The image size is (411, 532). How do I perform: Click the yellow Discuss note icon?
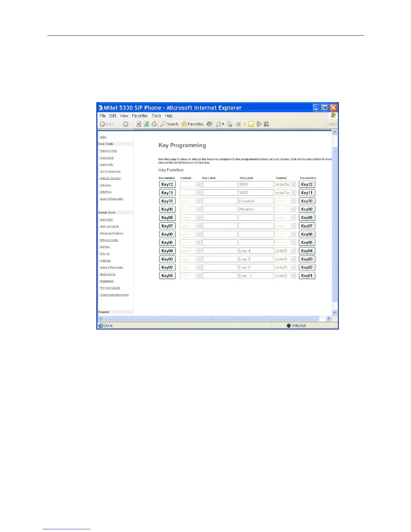251,124
